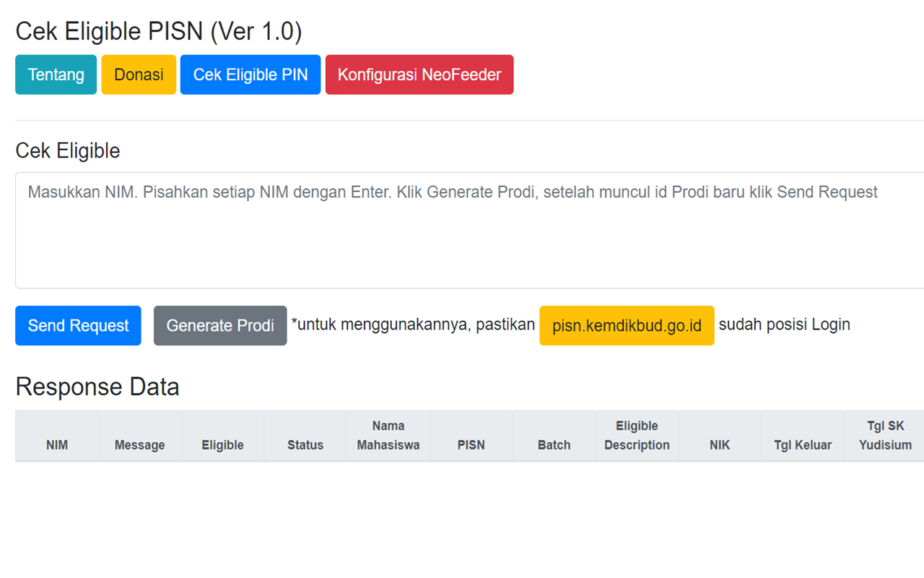The image size is (924, 578).
Task: Open Konfigurasi NeoFeeder
Action: tap(419, 74)
